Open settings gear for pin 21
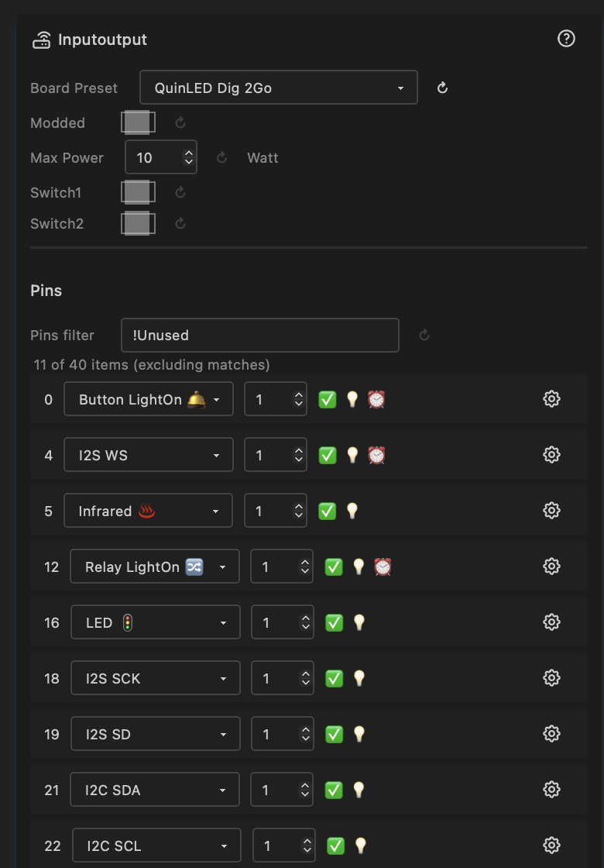Viewport: 604px width, 868px height. pos(551,790)
